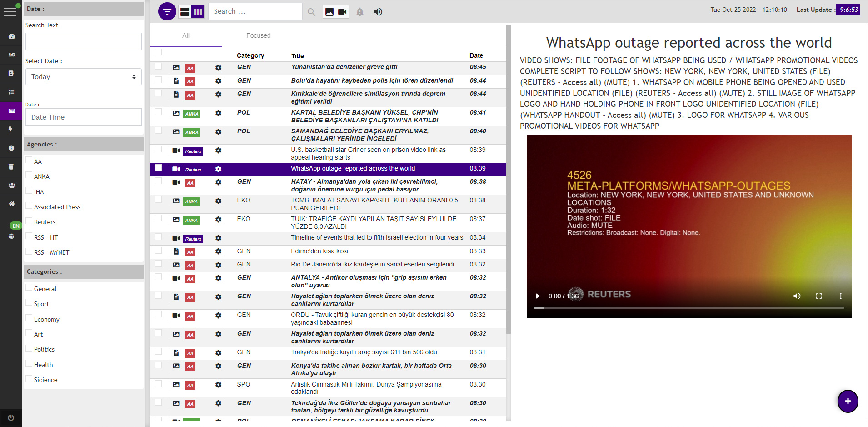Open the active purple news sidebar item
This screenshot has width=868, height=427.
11,111
